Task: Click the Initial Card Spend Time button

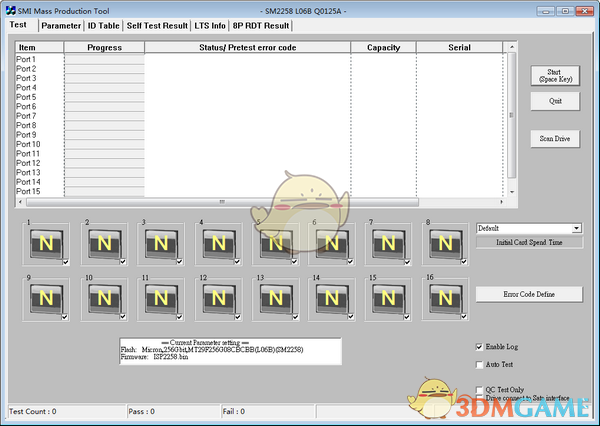Action: (529, 243)
